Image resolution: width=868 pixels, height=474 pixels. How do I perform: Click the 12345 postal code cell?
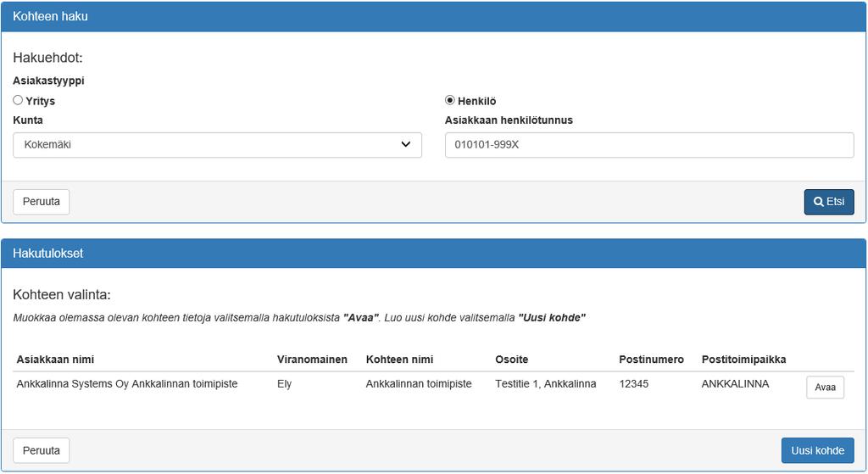pos(634,384)
